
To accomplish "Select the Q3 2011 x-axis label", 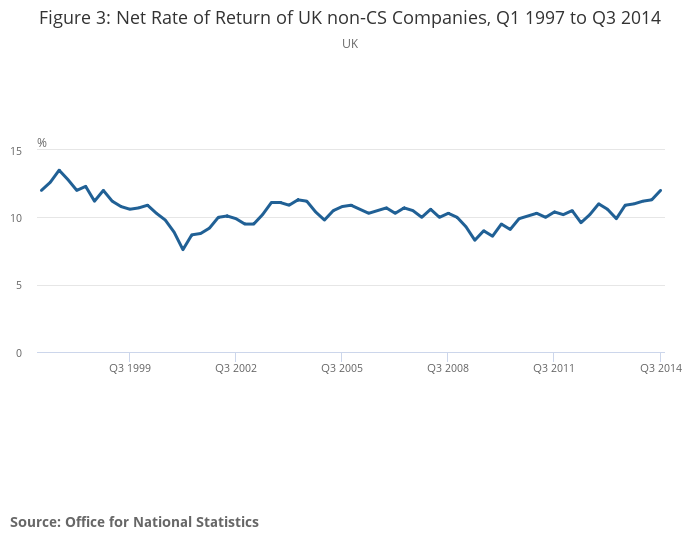I will [554, 368].
